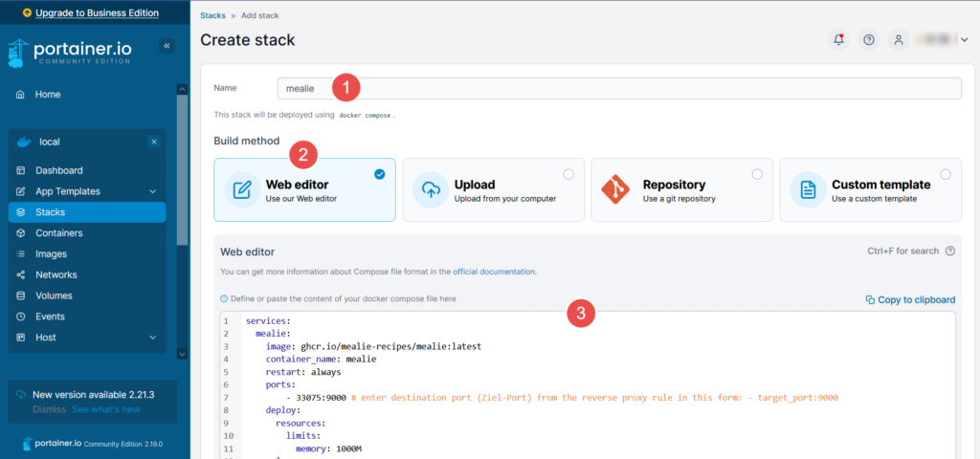The image size is (980, 459).
Task: Click the Stacks layers icon
Action: 21,212
